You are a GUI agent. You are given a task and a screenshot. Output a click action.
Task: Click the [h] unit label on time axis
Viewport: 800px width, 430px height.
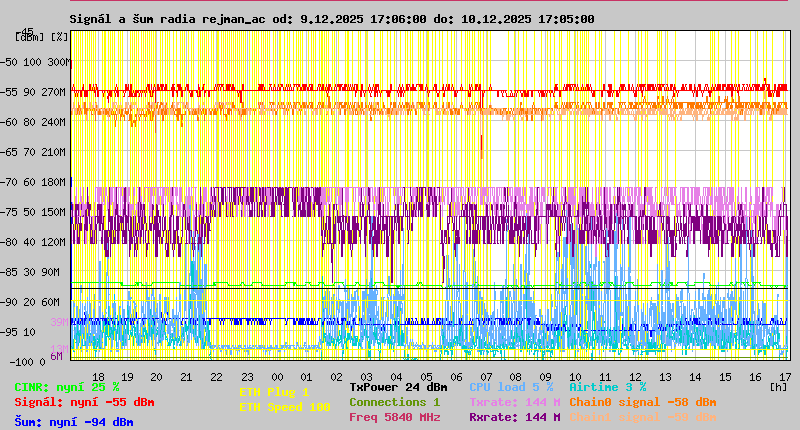pyautogui.click(x=777, y=385)
